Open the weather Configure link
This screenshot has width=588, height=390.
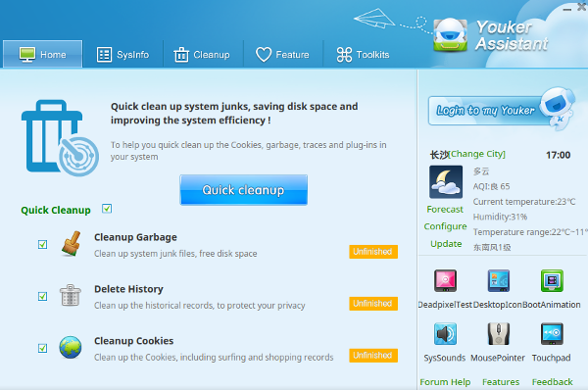[x=445, y=226]
